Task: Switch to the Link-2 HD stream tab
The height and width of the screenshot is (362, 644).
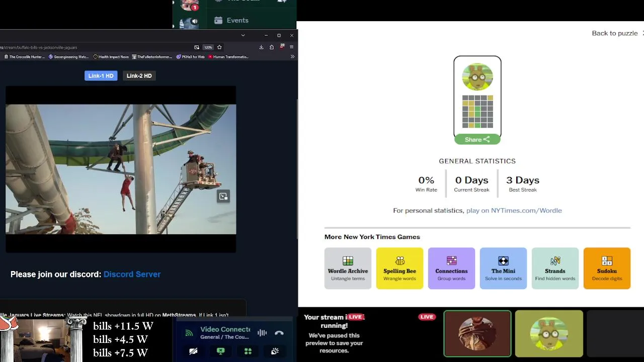Action: click(x=139, y=76)
